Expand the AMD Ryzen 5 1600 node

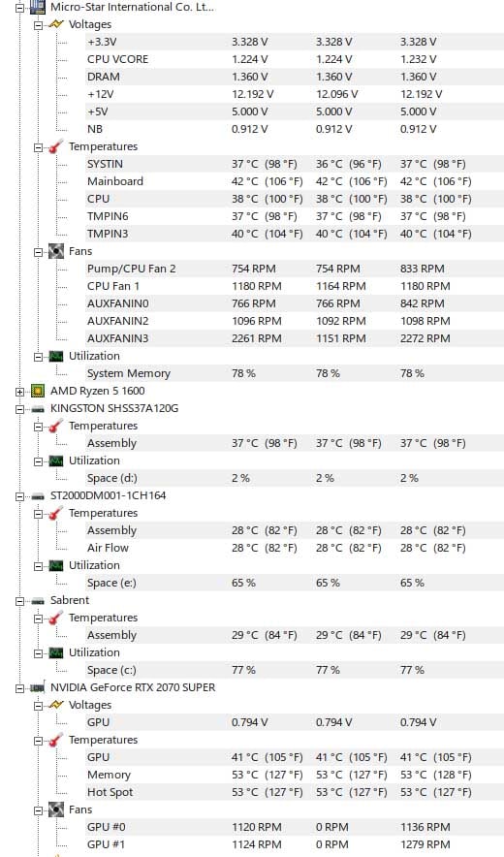[20, 392]
